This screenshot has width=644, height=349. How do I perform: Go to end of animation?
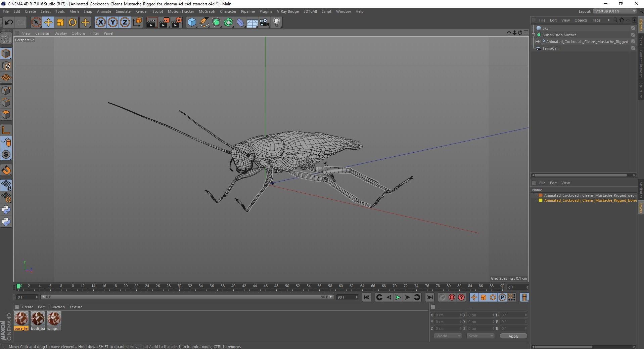pyautogui.click(x=429, y=297)
